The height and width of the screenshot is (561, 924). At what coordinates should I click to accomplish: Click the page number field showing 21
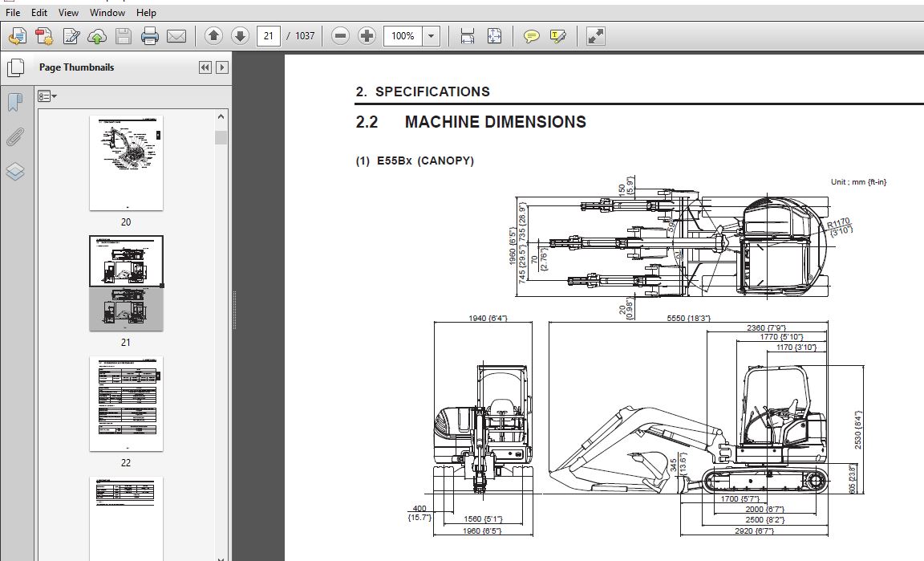point(268,36)
